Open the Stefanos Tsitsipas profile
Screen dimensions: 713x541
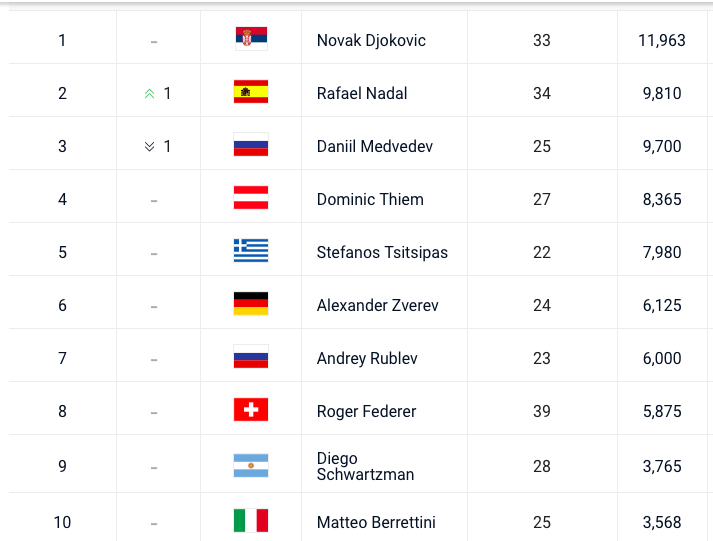coord(382,252)
